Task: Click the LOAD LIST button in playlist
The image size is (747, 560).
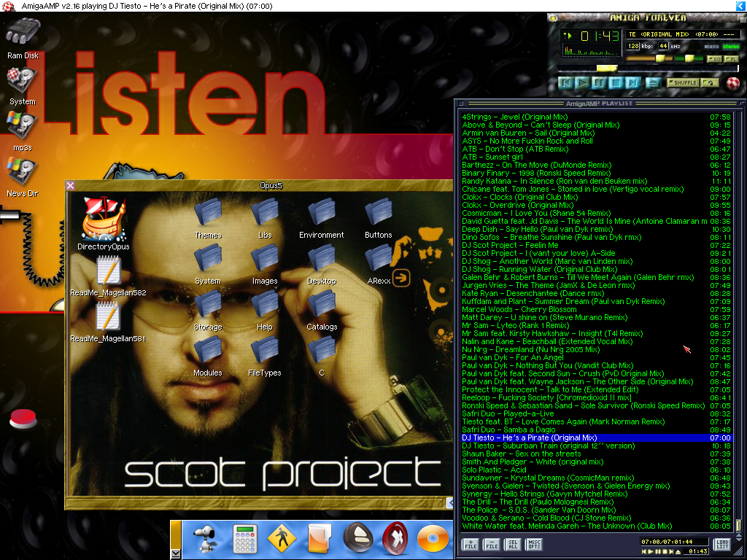Action: [x=722, y=544]
